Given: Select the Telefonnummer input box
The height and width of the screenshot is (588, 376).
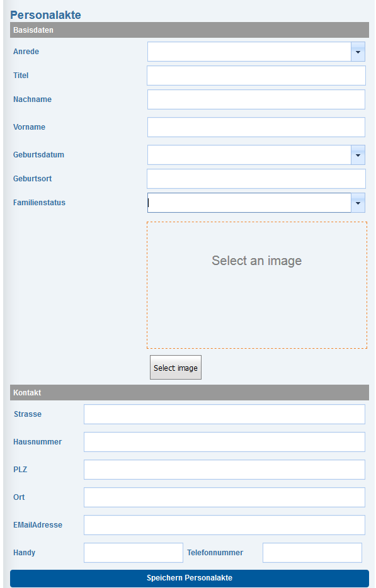Looking at the screenshot, I should coord(312,553).
